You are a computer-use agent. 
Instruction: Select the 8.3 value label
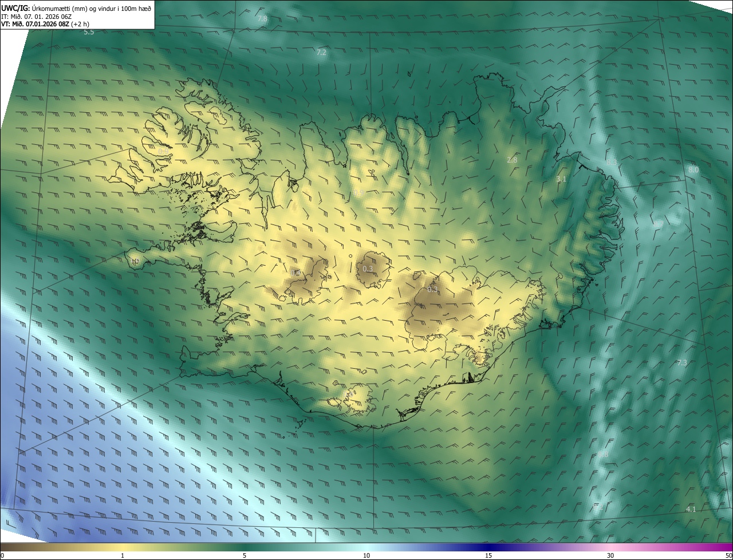(612, 163)
